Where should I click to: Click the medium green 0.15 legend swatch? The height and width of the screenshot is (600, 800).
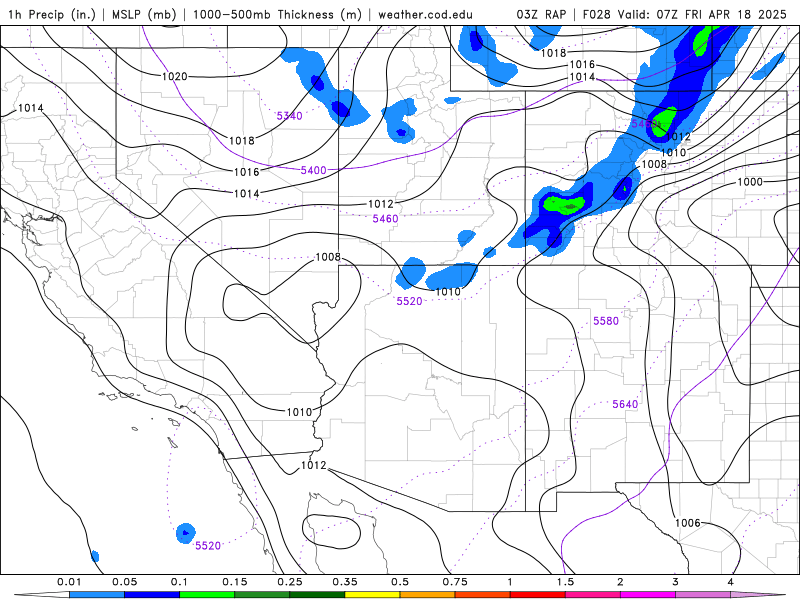point(262,595)
